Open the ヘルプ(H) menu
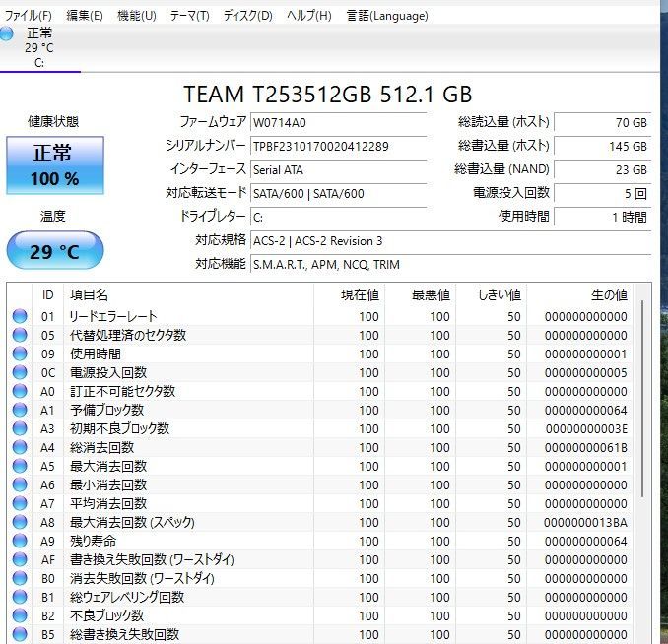The width and height of the screenshot is (668, 644). click(308, 16)
